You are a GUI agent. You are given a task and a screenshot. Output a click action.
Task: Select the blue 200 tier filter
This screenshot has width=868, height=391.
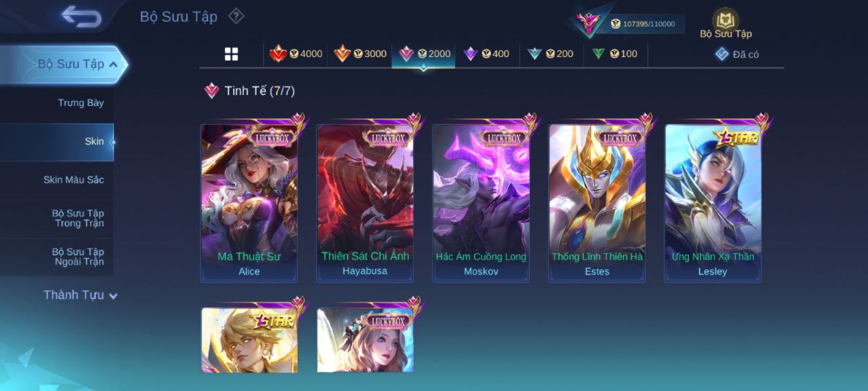point(550,54)
